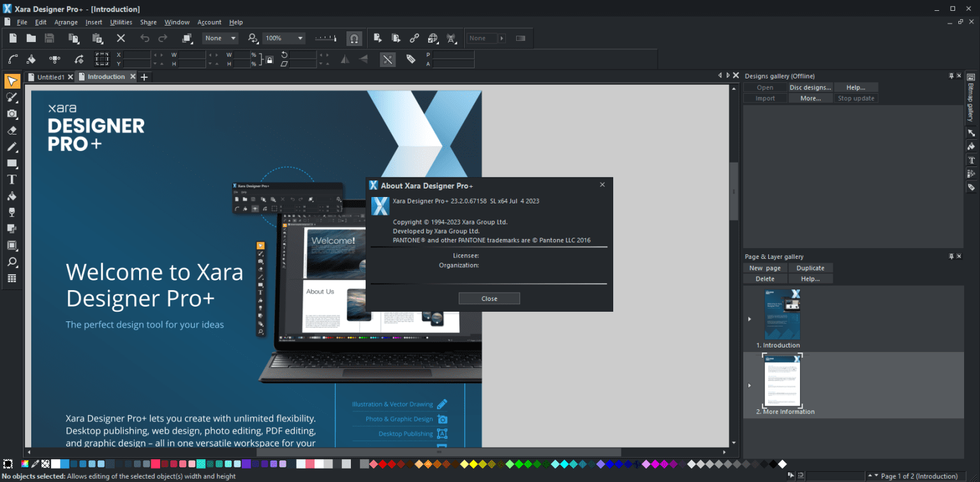Click the Publish website antenna icon
The image size is (980, 482).
[452, 38]
